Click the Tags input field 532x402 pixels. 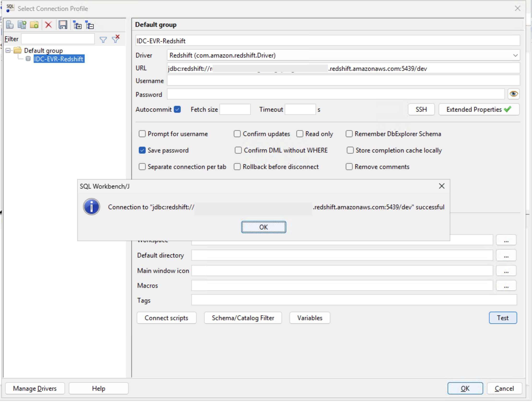tap(354, 300)
